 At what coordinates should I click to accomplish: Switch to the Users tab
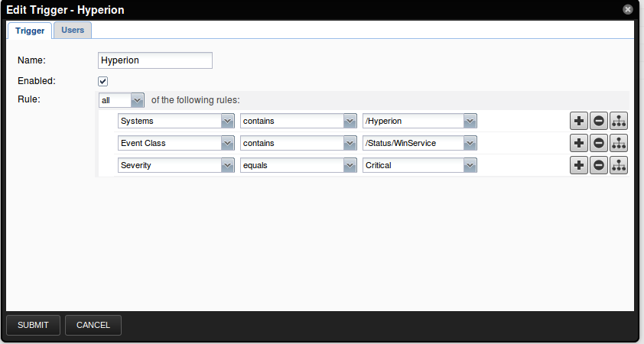[x=73, y=30]
